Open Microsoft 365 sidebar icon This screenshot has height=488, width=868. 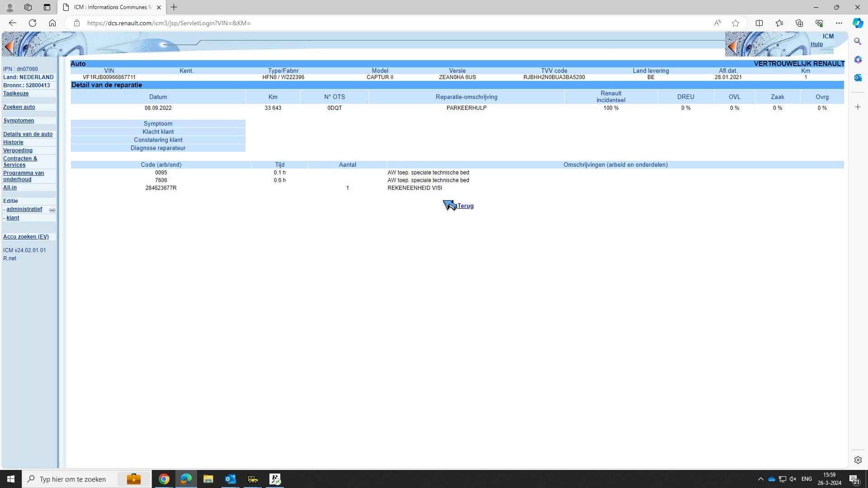[858, 60]
